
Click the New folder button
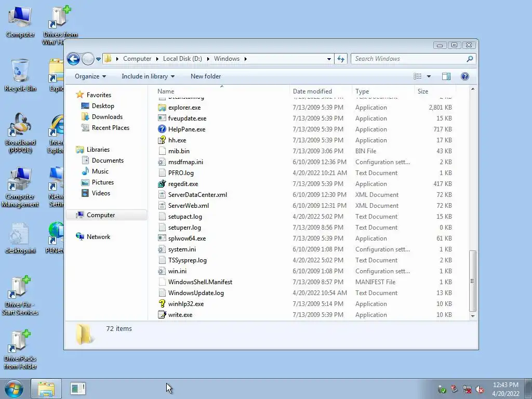pos(206,76)
